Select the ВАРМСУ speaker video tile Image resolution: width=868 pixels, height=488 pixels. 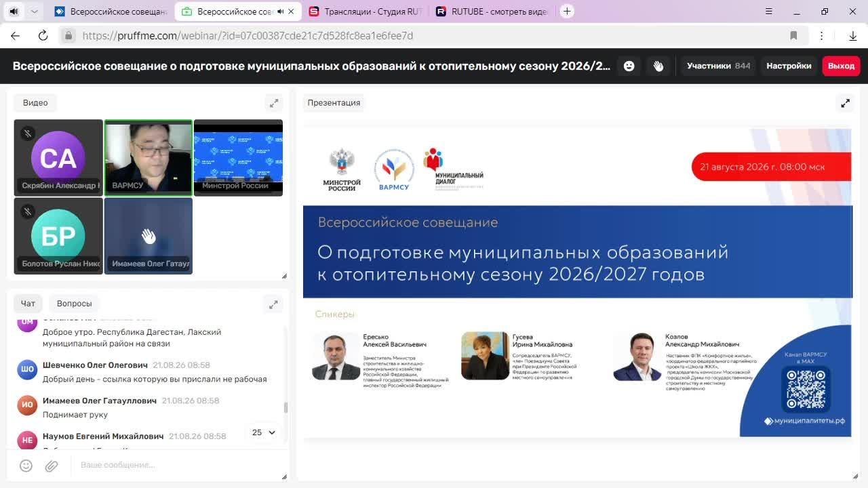tap(149, 158)
